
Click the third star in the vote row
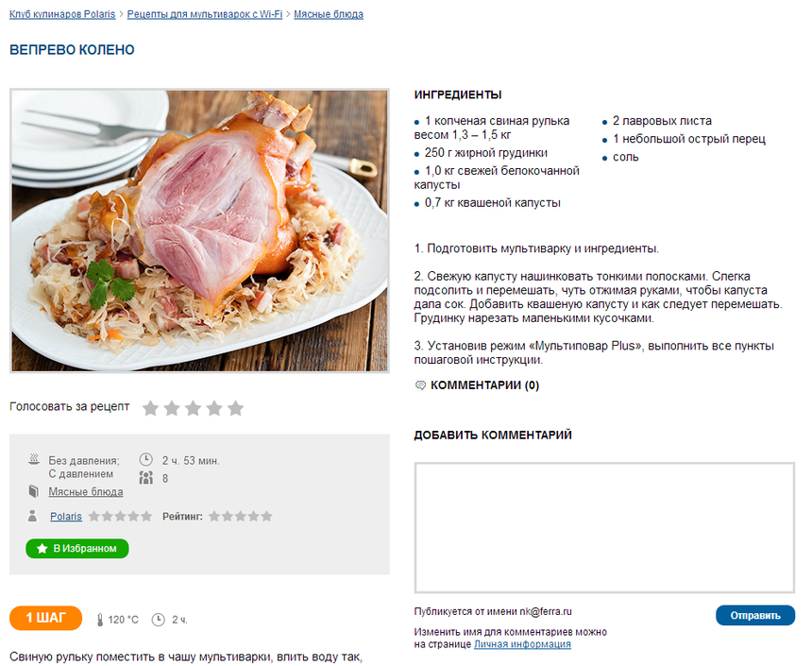(x=194, y=408)
